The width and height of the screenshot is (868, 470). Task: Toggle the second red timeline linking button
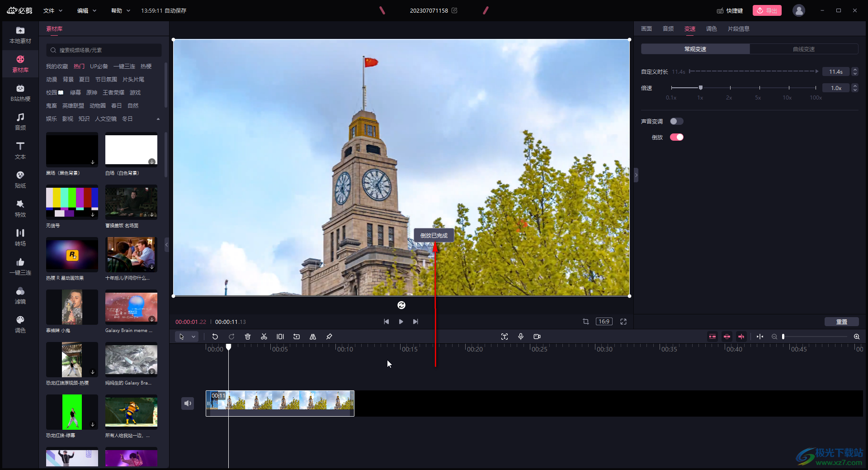tap(727, 337)
